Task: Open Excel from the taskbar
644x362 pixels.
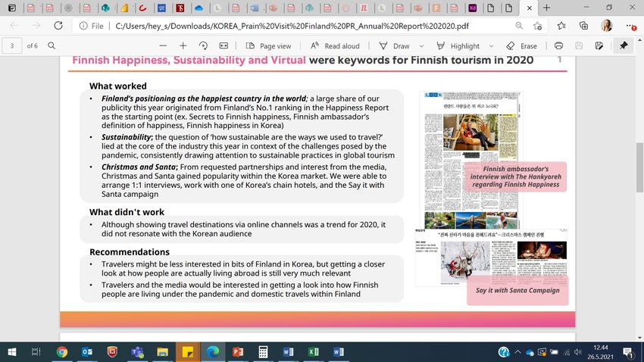Action: pyautogui.click(x=314, y=351)
